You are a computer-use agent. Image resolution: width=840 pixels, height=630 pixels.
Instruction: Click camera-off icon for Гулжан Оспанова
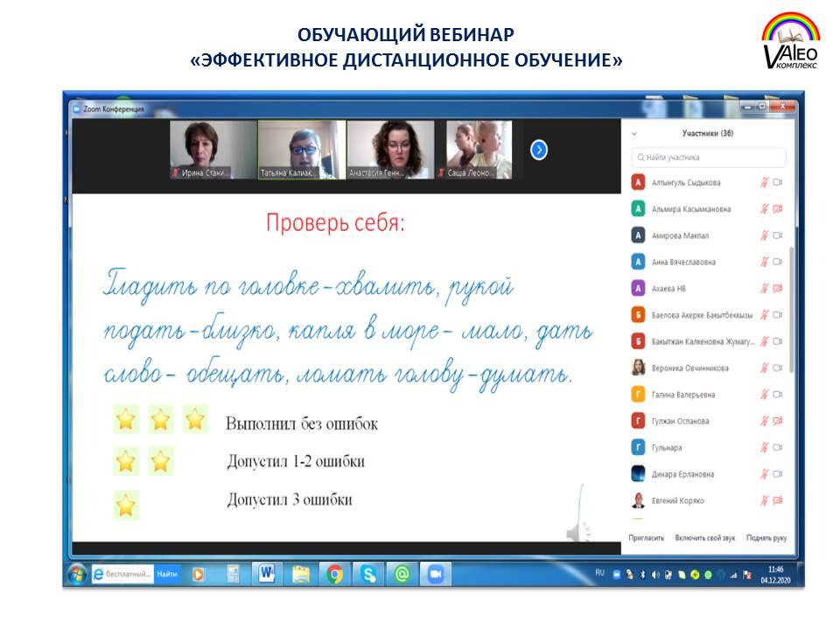(778, 421)
